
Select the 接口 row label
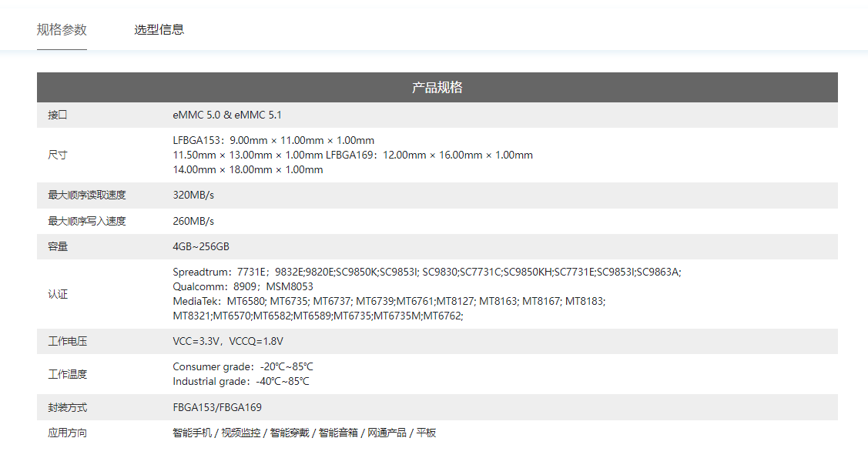[x=58, y=115]
